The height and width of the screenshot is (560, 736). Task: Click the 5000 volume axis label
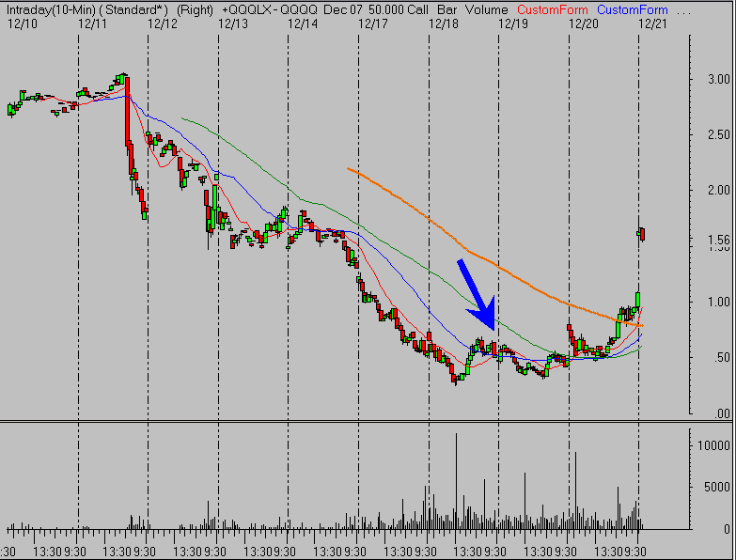717,488
